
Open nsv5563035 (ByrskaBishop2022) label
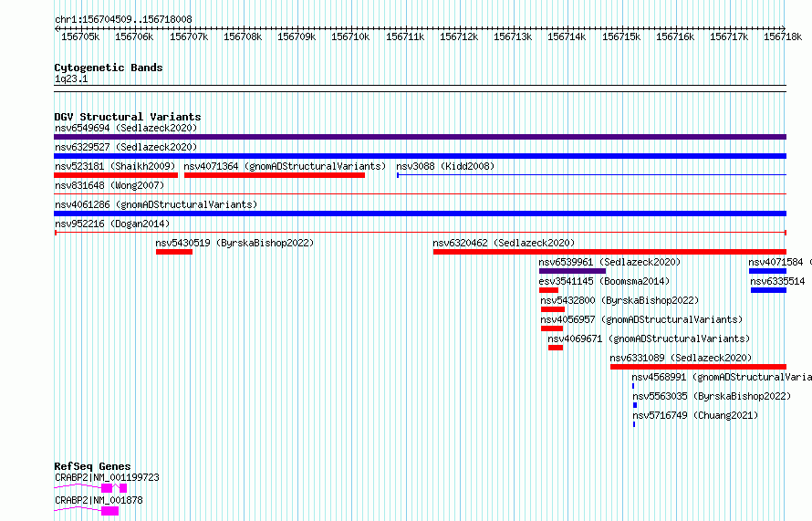[x=712, y=396]
